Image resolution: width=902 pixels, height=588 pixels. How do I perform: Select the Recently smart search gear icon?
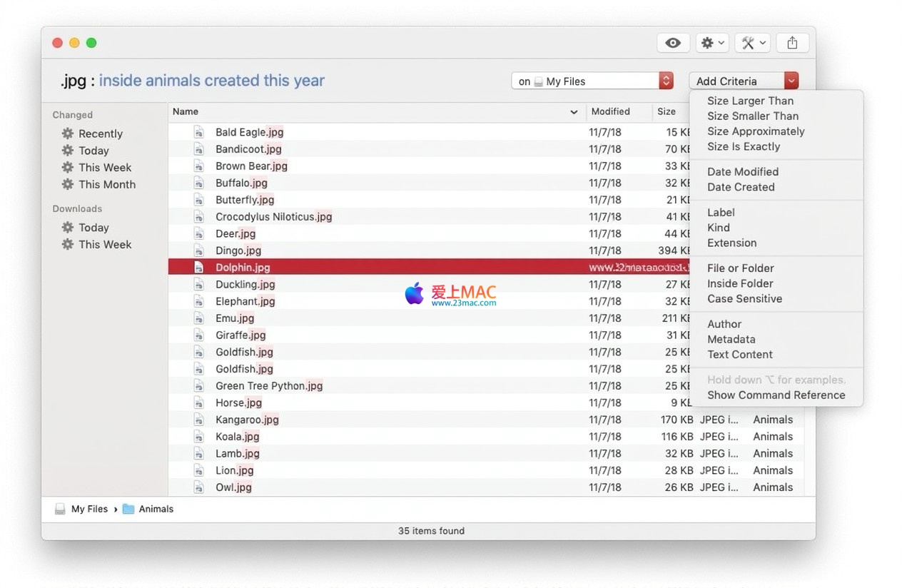(68, 133)
